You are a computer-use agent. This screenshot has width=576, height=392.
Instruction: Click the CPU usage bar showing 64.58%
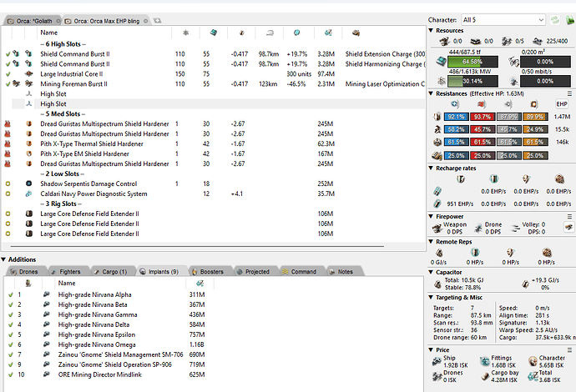coord(472,62)
